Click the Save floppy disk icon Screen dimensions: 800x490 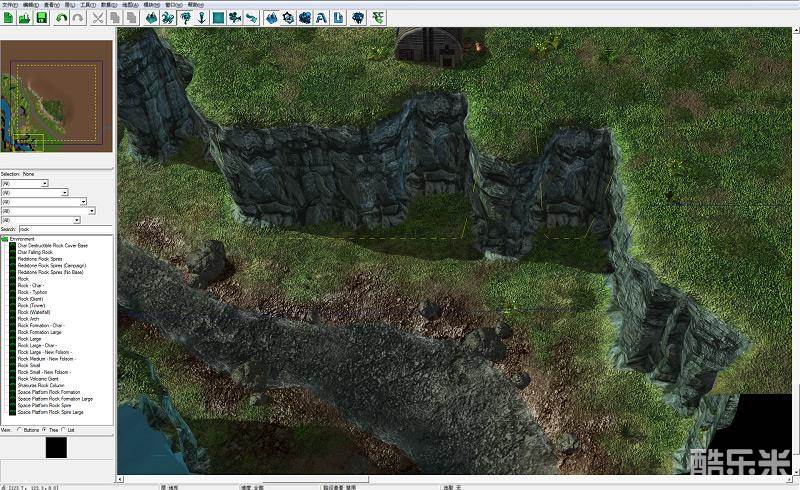click(x=41, y=18)
